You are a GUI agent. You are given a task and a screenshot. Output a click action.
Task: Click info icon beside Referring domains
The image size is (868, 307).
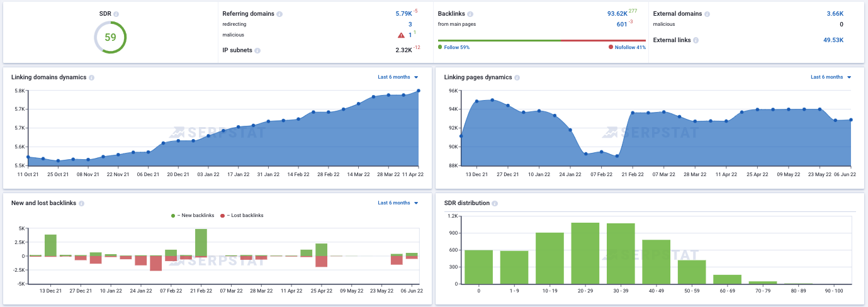click(279, 14)
